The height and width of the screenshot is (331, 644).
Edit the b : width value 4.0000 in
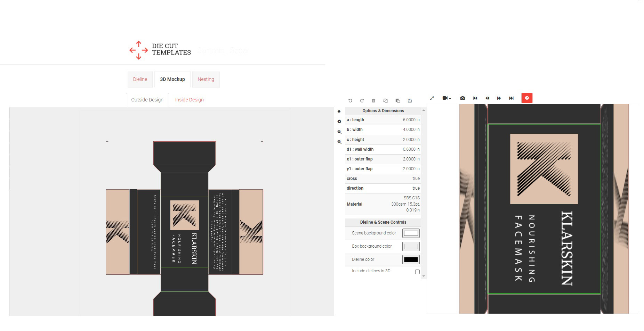pyautogui.click(x=411, y=130)
